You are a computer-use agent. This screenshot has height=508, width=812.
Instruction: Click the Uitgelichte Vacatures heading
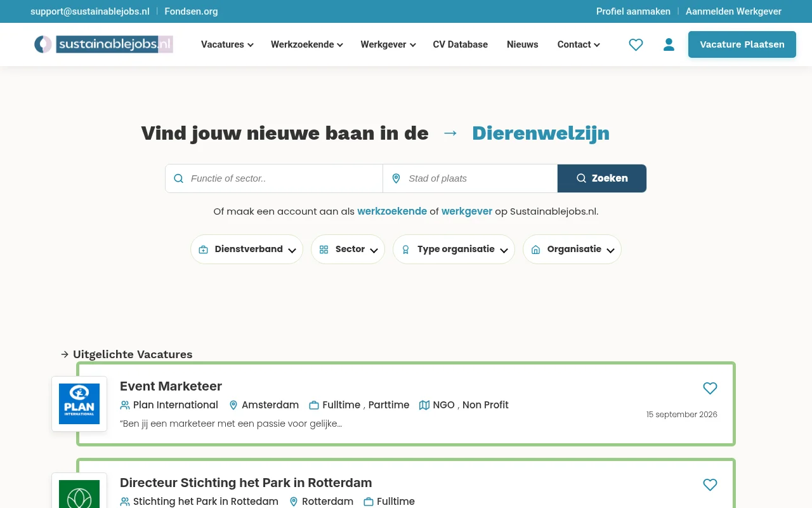[x=133, y=354]
